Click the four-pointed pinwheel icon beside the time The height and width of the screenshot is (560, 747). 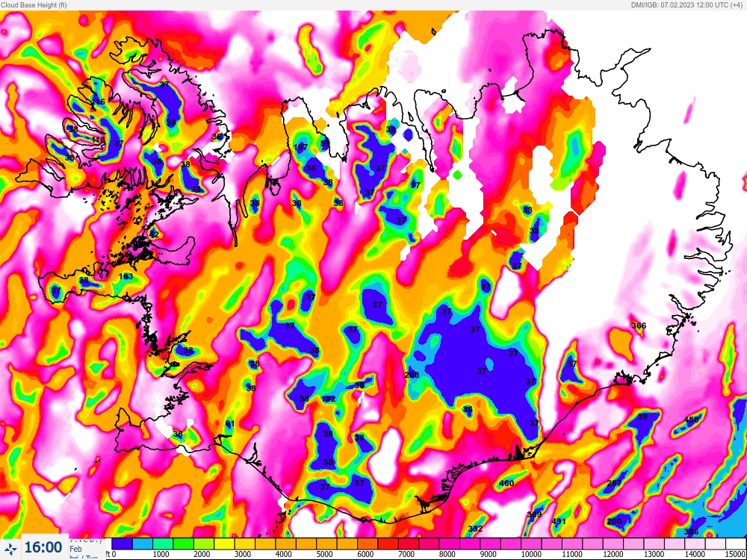coord(10,549)
